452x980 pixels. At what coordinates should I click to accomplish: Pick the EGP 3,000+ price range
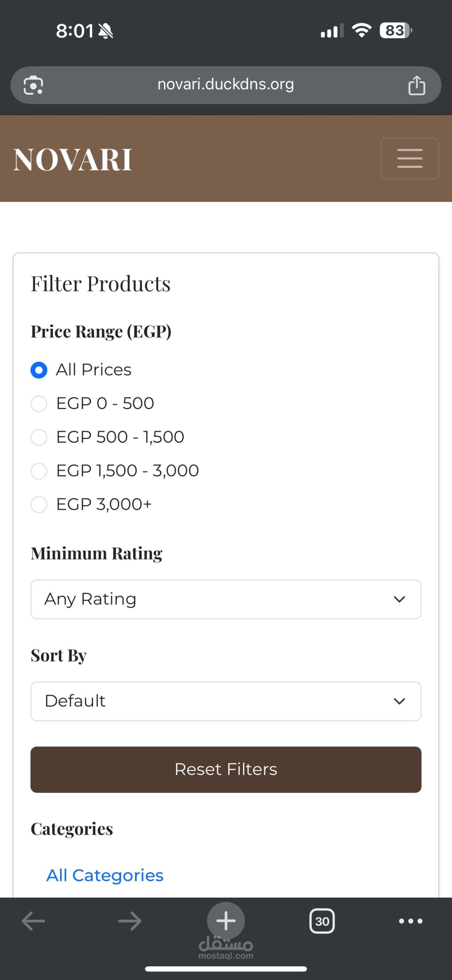click(x=39, y=504)
